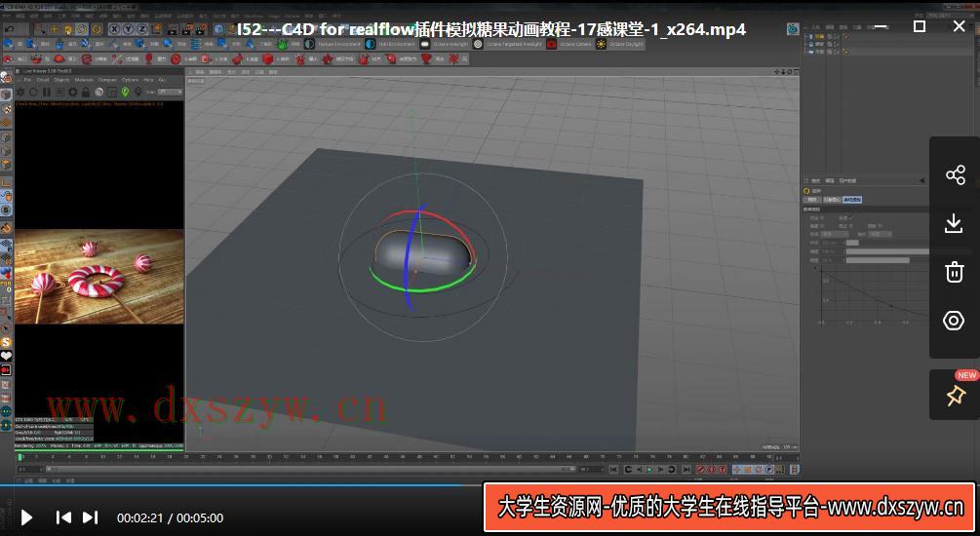The height and width of the screenshot is (536, 980).
Task: Add an Octane Hdri Environment
Action: [x=391, y=45]
